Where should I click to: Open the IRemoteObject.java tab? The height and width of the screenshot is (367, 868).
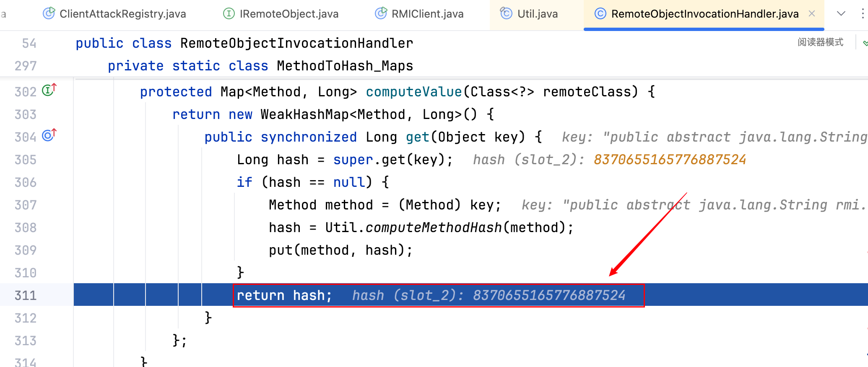(x=288, y=14)
